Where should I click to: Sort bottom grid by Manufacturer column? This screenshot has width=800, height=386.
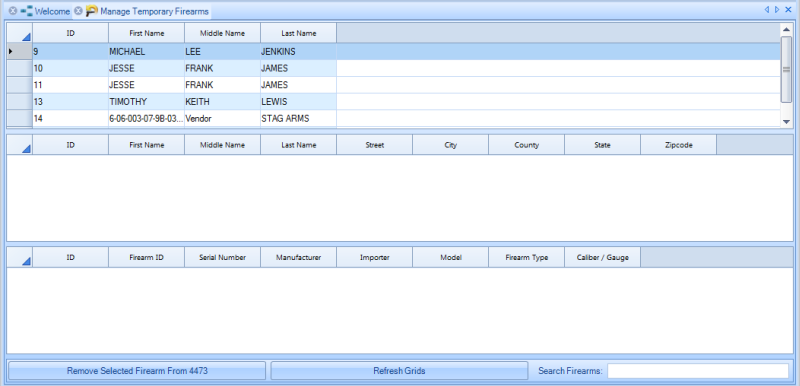[x=298, y=257]
